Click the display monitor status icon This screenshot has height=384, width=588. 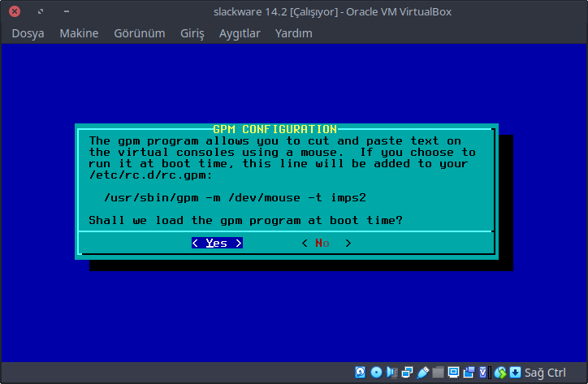coord(453,372)
